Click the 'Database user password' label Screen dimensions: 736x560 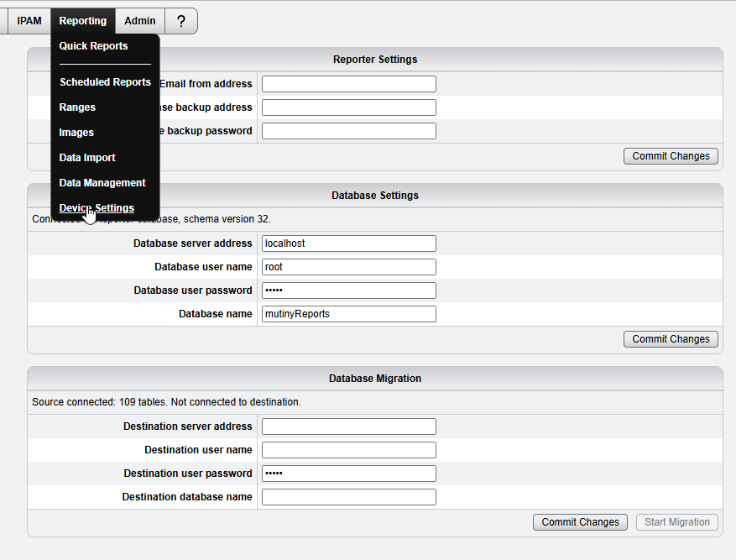[193, 290]
